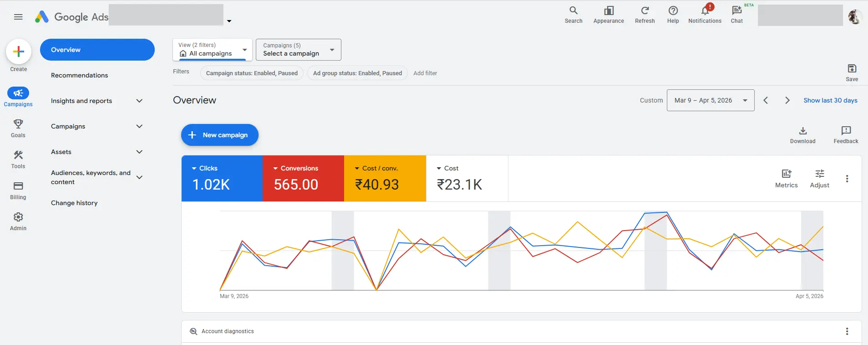Go to next date range
This screenshot has width=868, height=345.
787,100
